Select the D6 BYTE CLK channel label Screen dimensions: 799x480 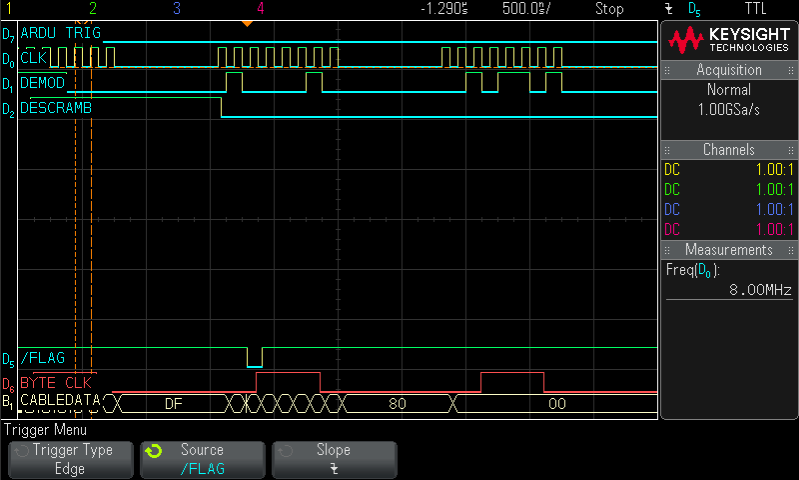coord(55,382)
